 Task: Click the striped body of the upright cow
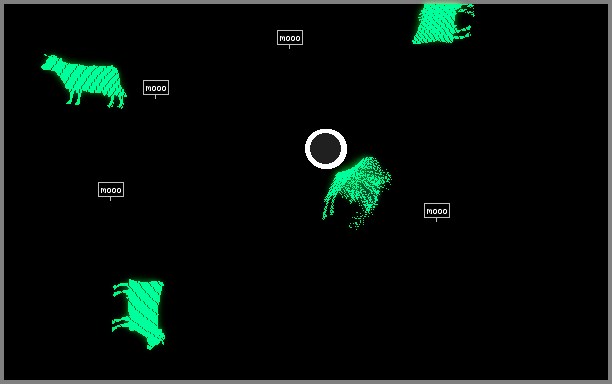coord(90,79)
